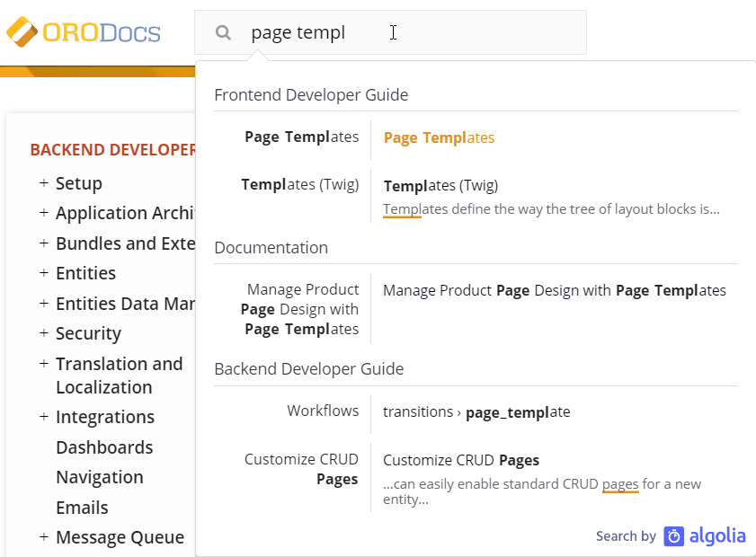Click the Algolia logo
Image resolution: width=756 pixels, height=557 pixels.
click(705, 536)
